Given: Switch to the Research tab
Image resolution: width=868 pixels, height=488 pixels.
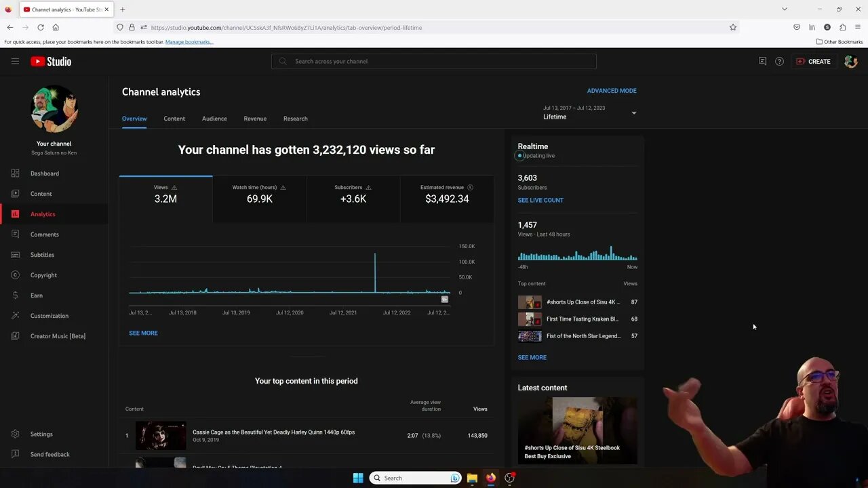Looking at the screenshot, I should point(296,119).
